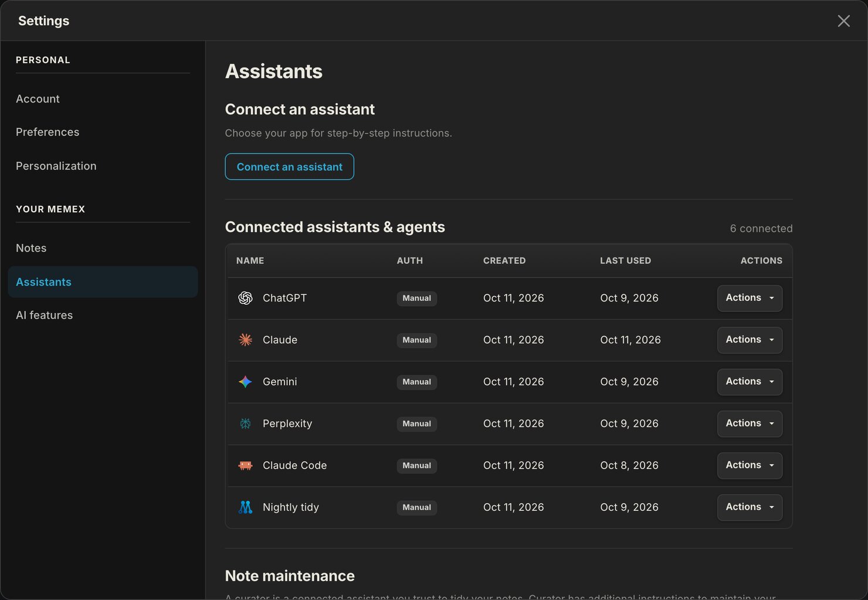868x600 pixels.
Task: Open Actions dropdown for ChatGPT
Action: coord(750,298)
